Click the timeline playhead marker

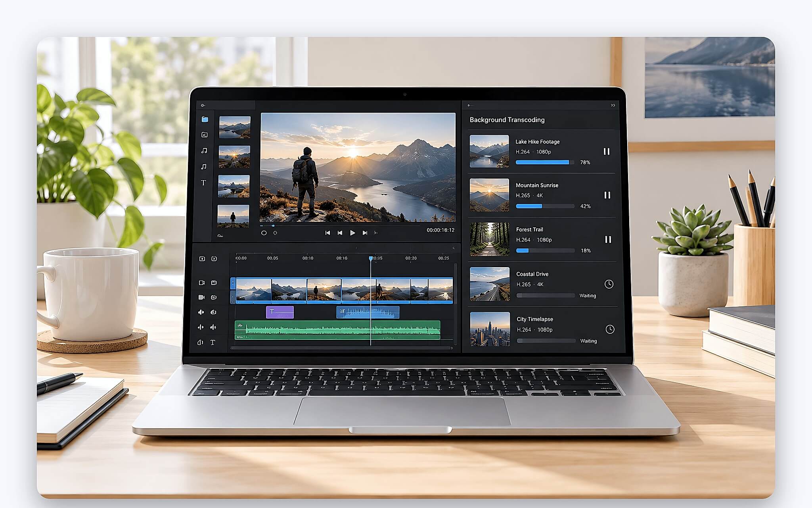371,258
